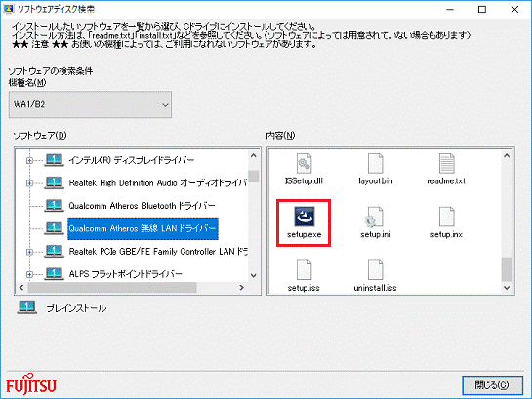Click the プレインストール legend text
Screen dimensions: 532x399
[x=76, y=308]
